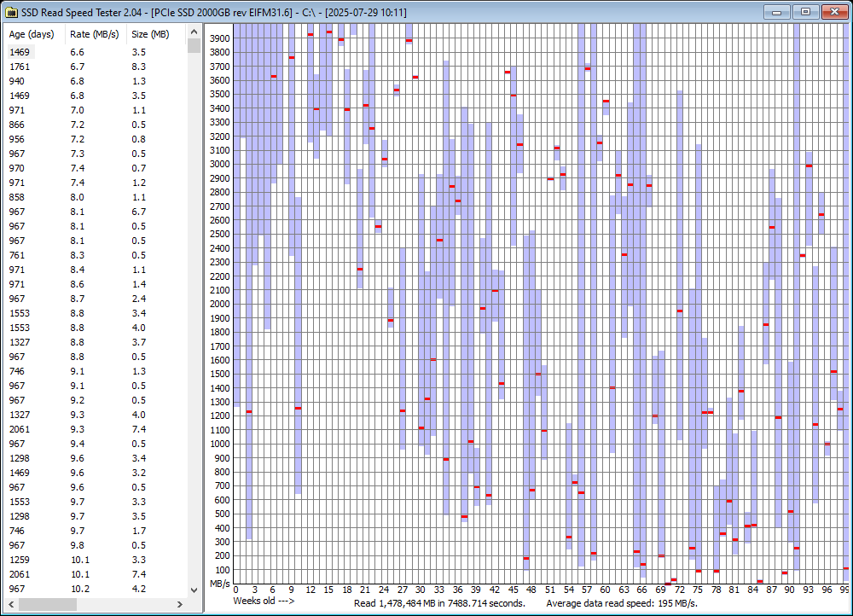Select the row 1327, 8.8, size 3.7
853x616 pixels.
coord(96,342)
